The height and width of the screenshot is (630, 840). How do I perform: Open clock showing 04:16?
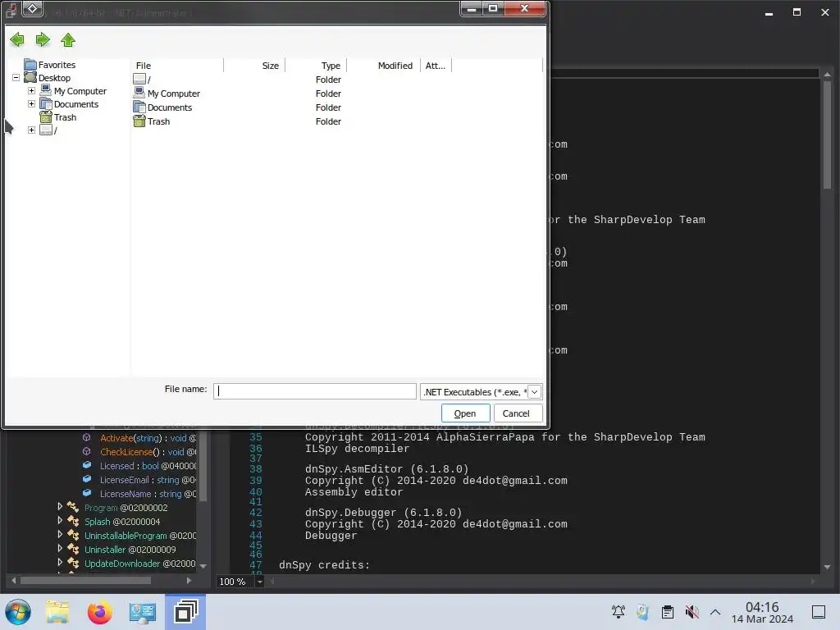[762, 612]
